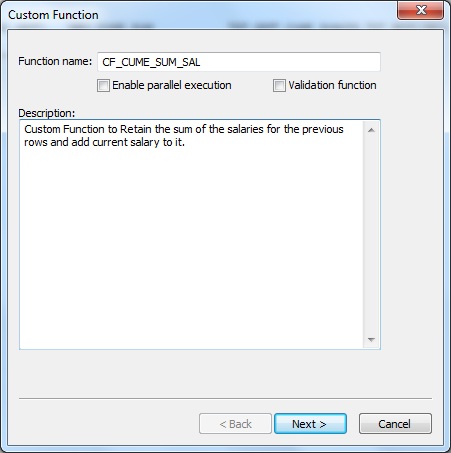The width and height of the screenshot is (451, 453).
Task: Click the Function name input field
Action: pyautogui.click(x=239, y=62)
